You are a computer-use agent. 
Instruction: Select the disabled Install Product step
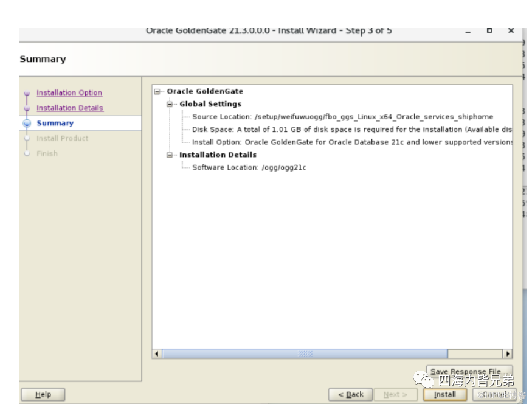tap(63, 138)
